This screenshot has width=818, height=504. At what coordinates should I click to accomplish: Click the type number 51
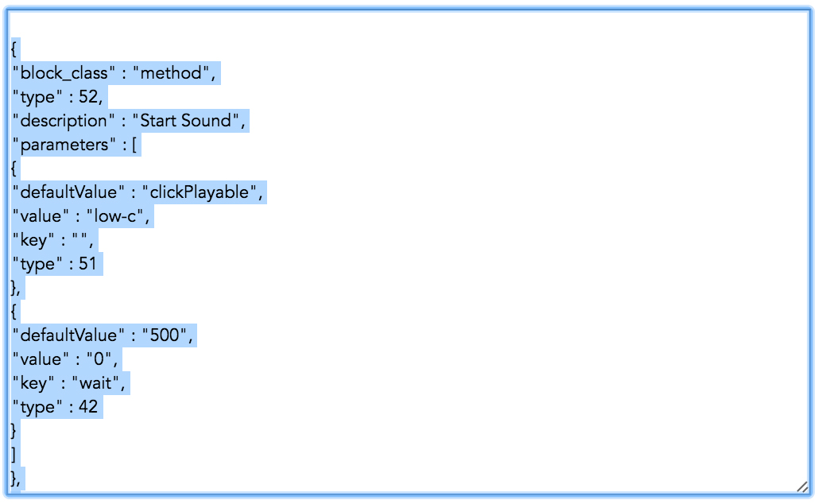pos(87,264)
